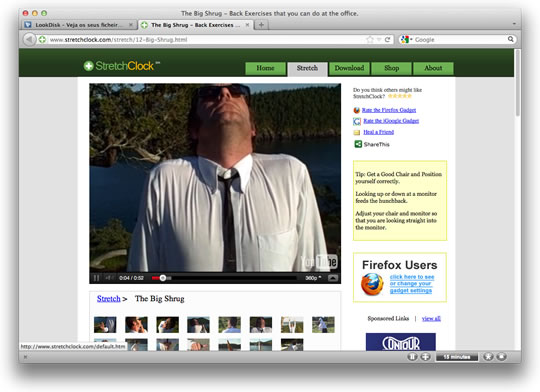Click the yellow tip box about chair position

tap(400, 200)
